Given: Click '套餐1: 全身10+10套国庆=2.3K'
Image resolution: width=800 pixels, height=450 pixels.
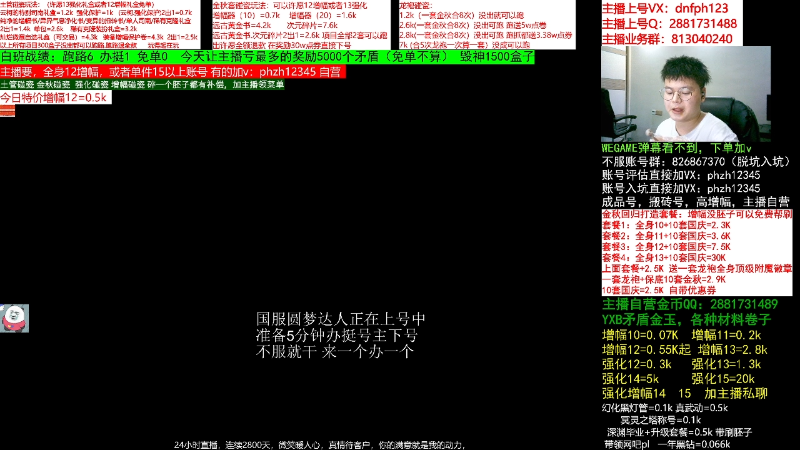Looking at the screenshot, I should 666,225.
